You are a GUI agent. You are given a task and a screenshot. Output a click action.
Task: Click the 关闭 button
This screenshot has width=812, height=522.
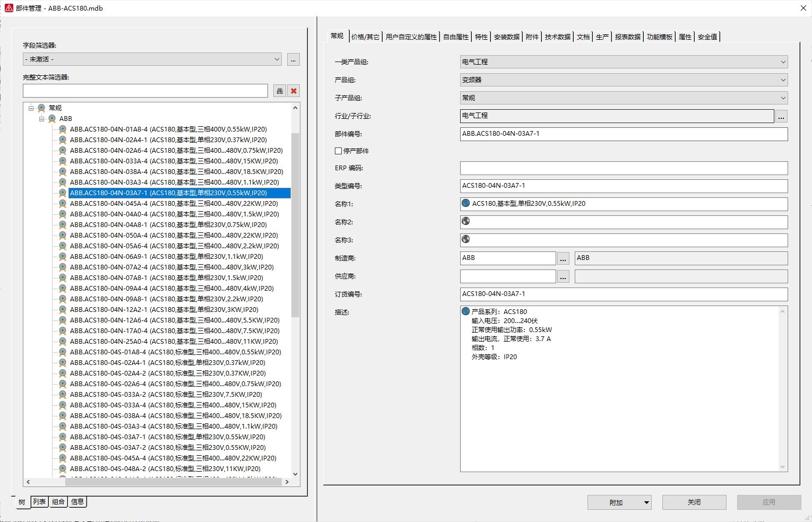tap(694, 502)
